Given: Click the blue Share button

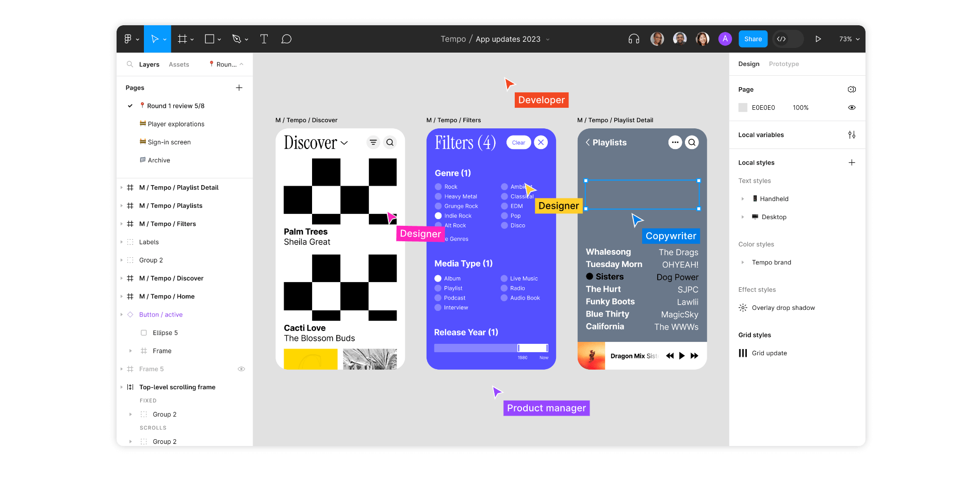Looking at the screenshot, I should tap(753, 39).
